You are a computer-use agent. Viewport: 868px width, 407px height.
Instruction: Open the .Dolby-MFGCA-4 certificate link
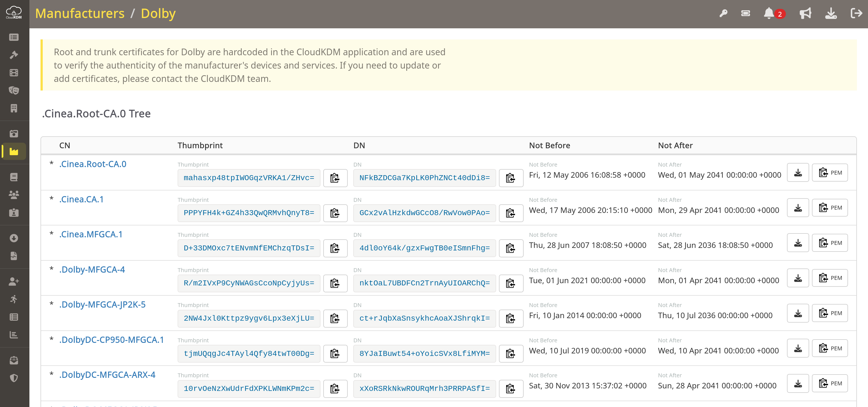tap(92, 269)
